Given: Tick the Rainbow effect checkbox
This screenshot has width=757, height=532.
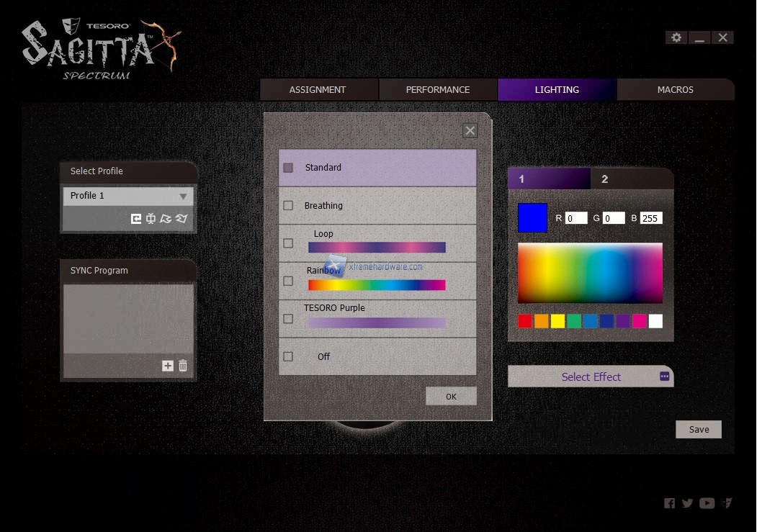Looking at the screenshot, I should [x=288, y=281].
